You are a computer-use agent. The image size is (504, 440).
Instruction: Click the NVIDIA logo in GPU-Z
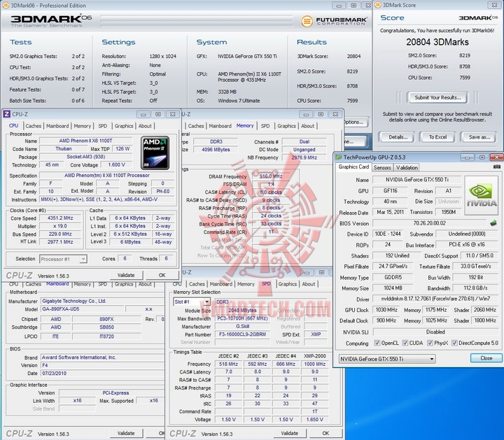coord(481,195)
